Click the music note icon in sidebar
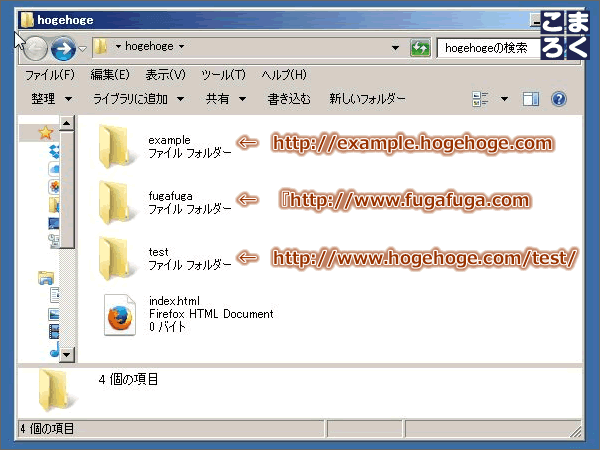600x450 pixels. [x=55, y=349]
